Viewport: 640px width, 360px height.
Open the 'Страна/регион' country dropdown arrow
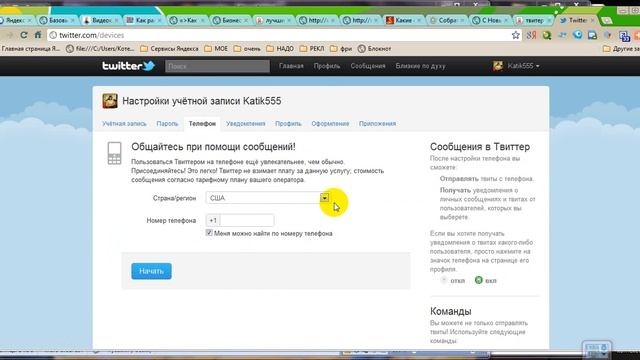[324, 198]
